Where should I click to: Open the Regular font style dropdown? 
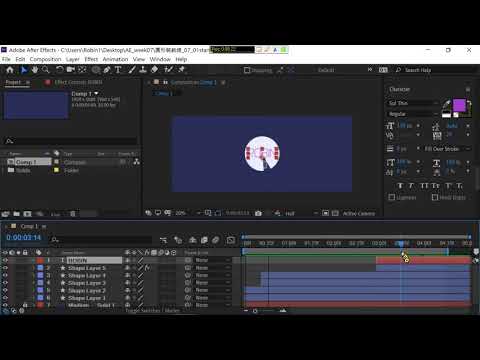pyautogui.click(x=413, y=114)
